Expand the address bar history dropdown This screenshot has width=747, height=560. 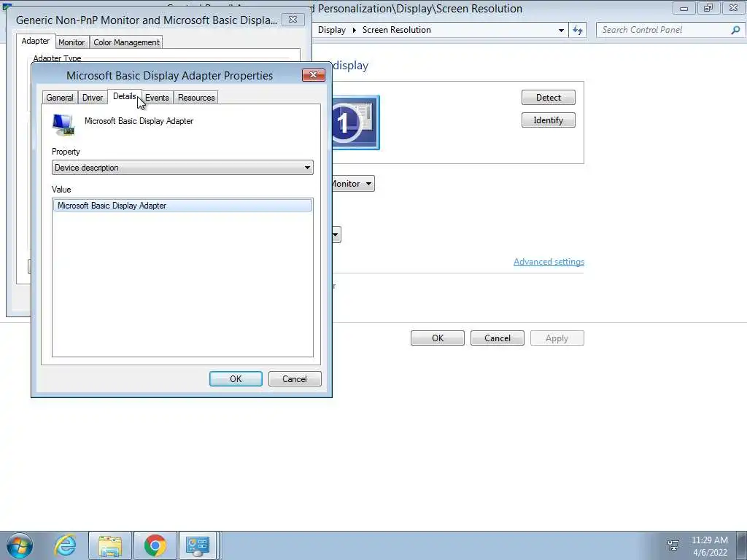tap(561, 30)
